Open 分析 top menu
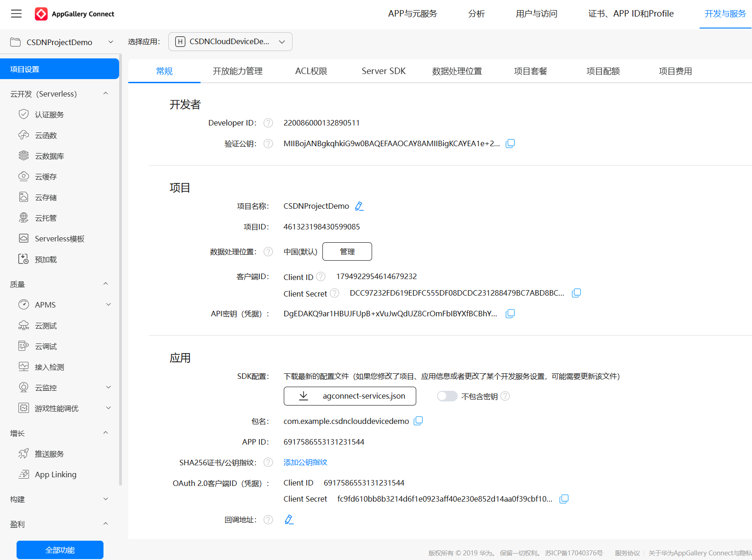This screenshot has height=560, width=752. tap(476, 14)
